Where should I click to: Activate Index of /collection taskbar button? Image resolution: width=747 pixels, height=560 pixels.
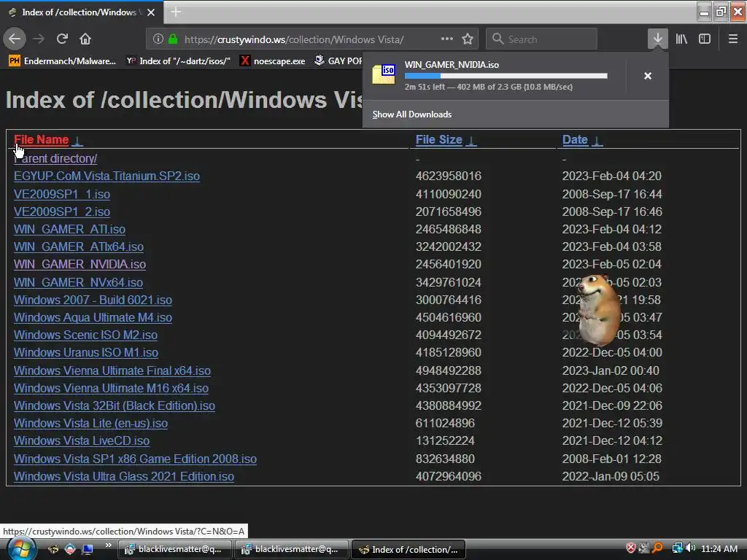coord(409,549)
